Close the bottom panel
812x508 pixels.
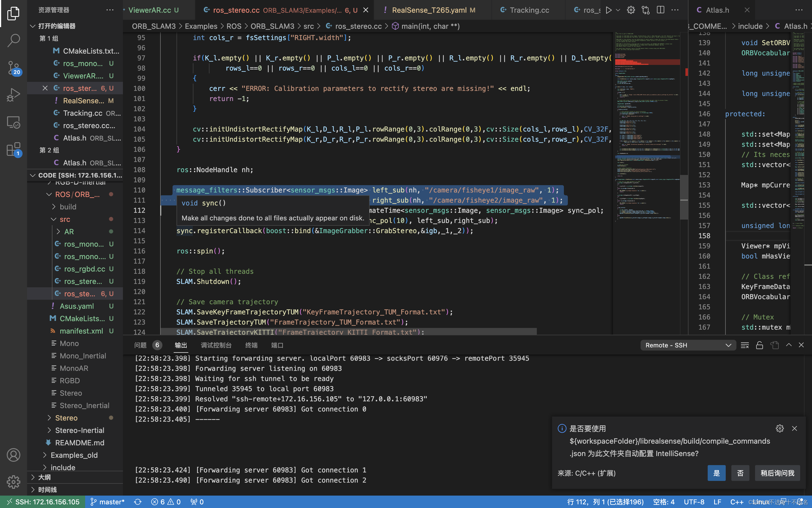(x=801, y=345)
